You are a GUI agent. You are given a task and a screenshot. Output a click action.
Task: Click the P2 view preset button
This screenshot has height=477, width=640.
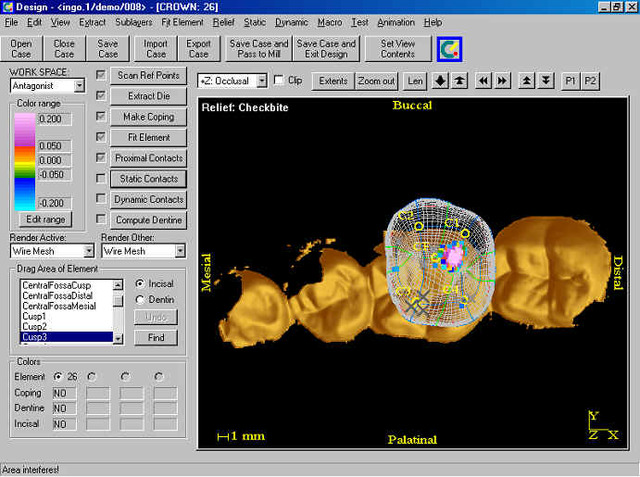click(x=590, y=81)
